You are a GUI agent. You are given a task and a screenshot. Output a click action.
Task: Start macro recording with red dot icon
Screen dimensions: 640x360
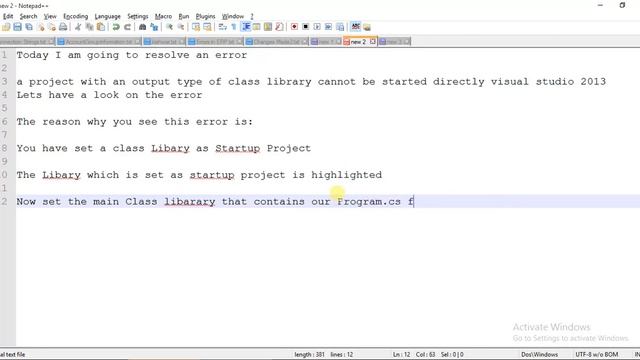[x=294, y=27]
